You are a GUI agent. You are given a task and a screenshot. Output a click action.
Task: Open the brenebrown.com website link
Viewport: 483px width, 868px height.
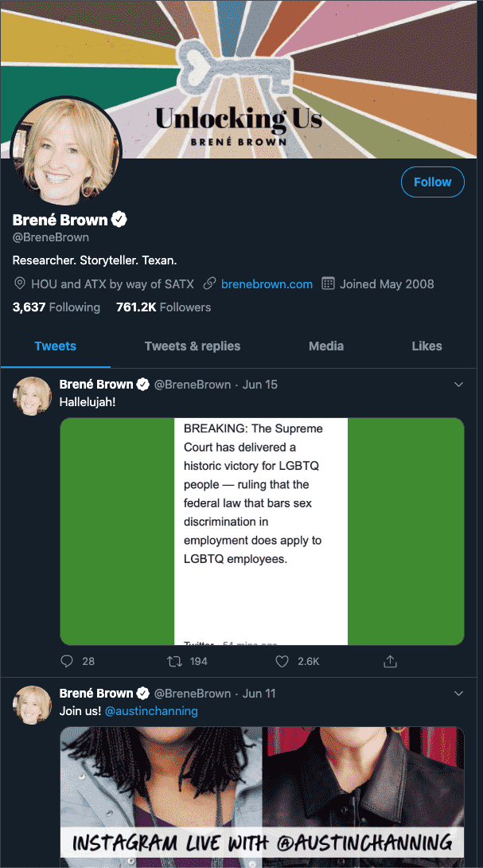[267, 283]
